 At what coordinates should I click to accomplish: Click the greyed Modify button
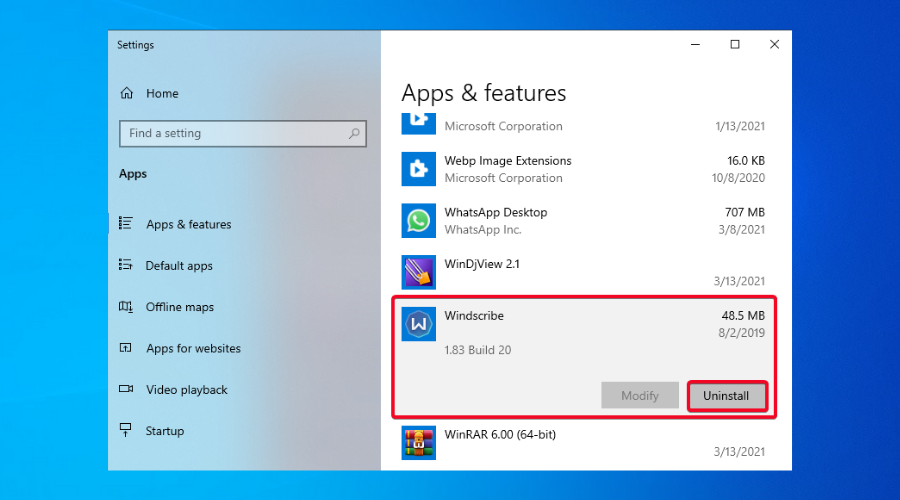640,396
